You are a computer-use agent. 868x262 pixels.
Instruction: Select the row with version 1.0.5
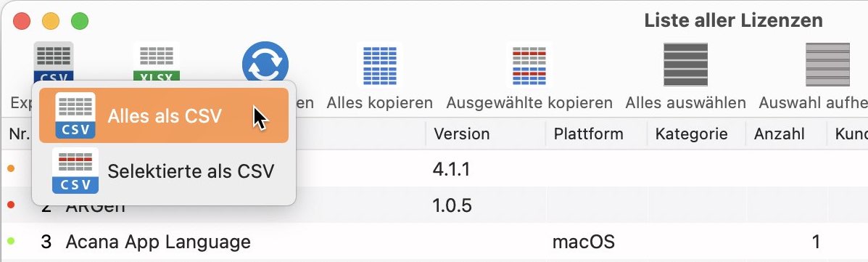pos(434,205)
